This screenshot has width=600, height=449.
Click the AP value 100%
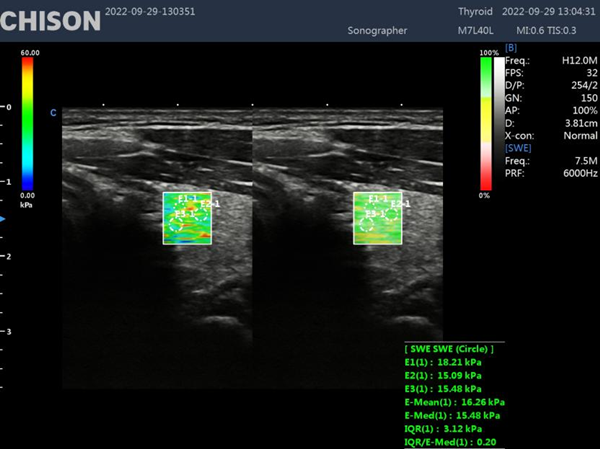coord(585,111)
